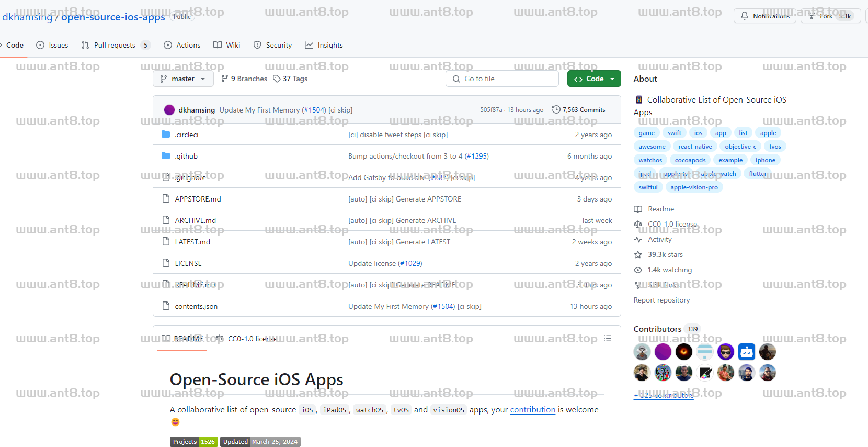The height and width of the screenshot is (447, 868).
Task: Expand the master branch dropdown
Action: click(183, 79)
